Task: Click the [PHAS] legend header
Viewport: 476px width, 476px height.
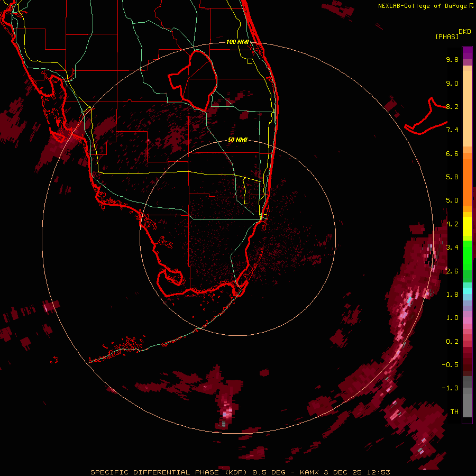Action: (x=447, y=36)
